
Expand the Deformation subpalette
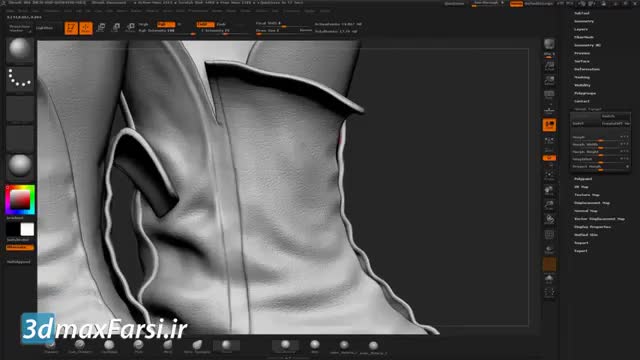(x=587, y=69)
